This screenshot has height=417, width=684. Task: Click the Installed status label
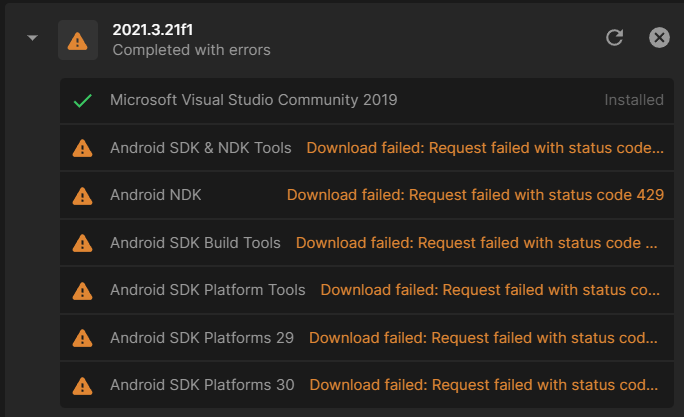tap(634, 100)
